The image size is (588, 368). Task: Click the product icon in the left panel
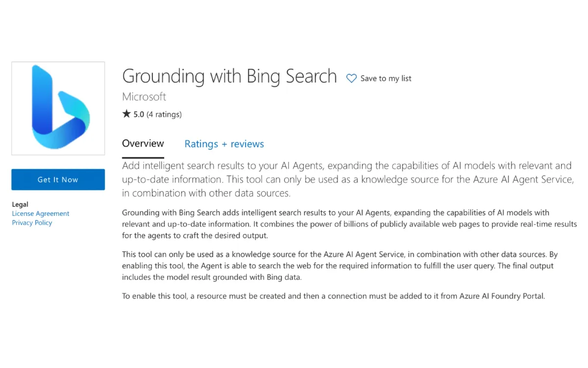pos(58,108)
